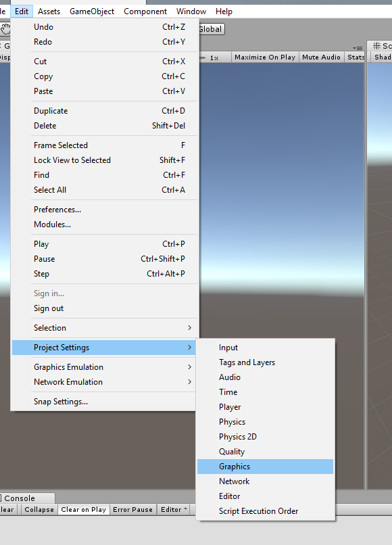This screenshot has width=392, height=545.
Task: Open Graphics project settings
Action: pos(265,467)
